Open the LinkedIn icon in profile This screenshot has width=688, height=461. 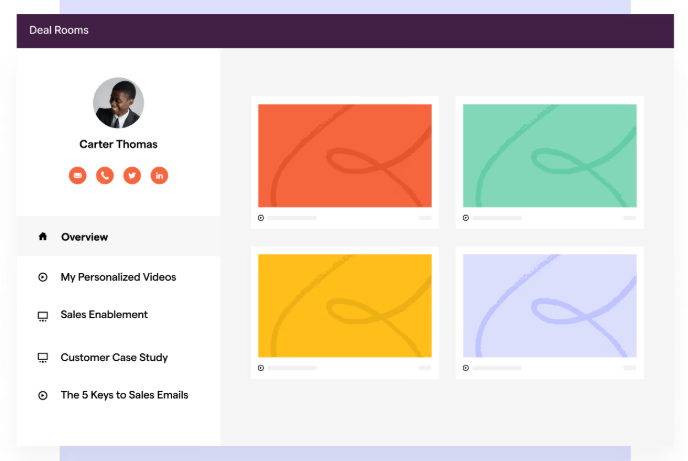click(159, 175)
